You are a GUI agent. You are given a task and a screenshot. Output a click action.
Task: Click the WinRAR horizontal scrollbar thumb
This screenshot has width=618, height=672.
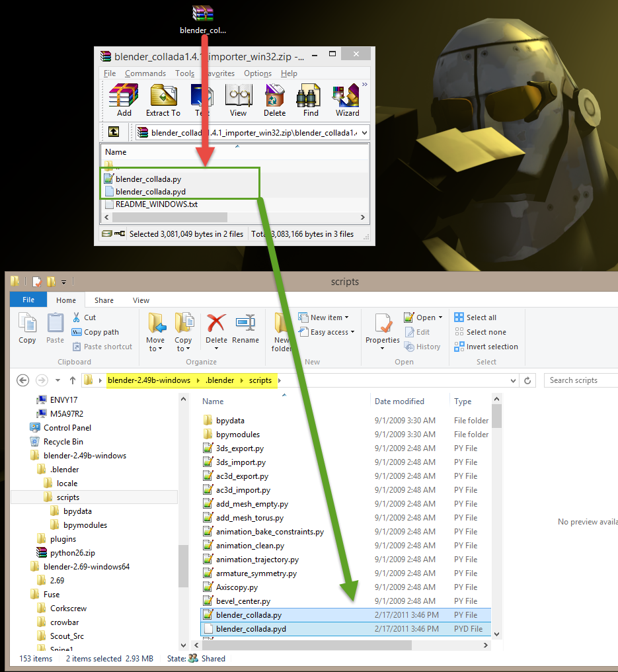[170, 218]
